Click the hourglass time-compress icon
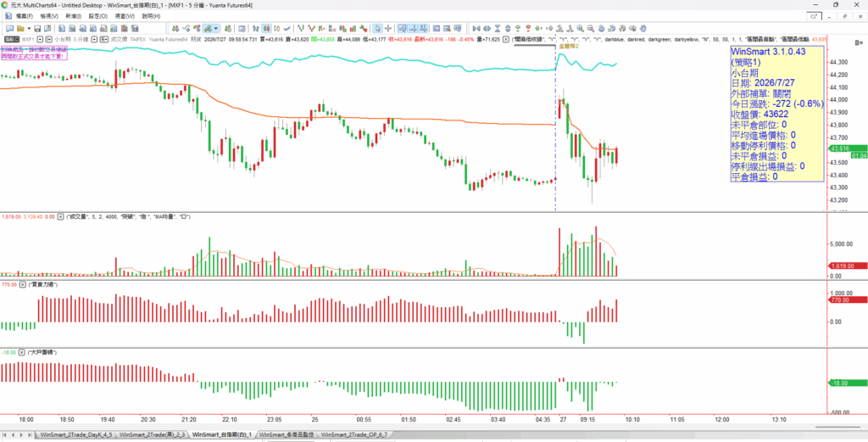 (x=498, y=28)
